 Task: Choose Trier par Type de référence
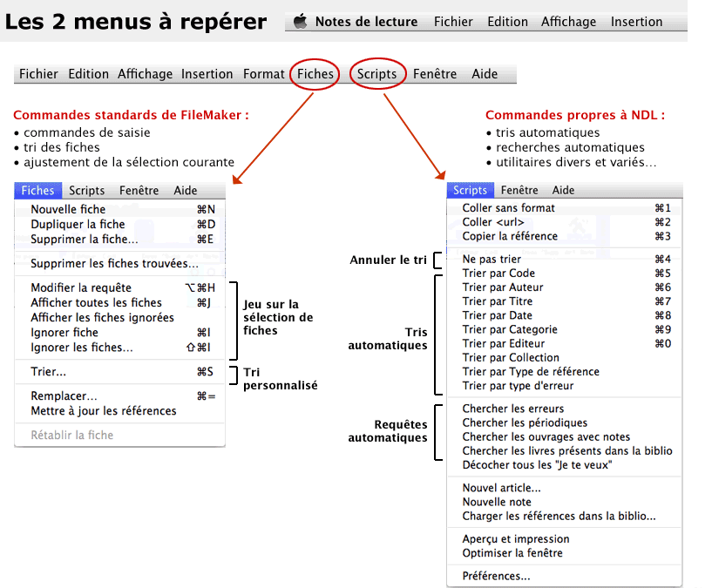tap(565, 372)
